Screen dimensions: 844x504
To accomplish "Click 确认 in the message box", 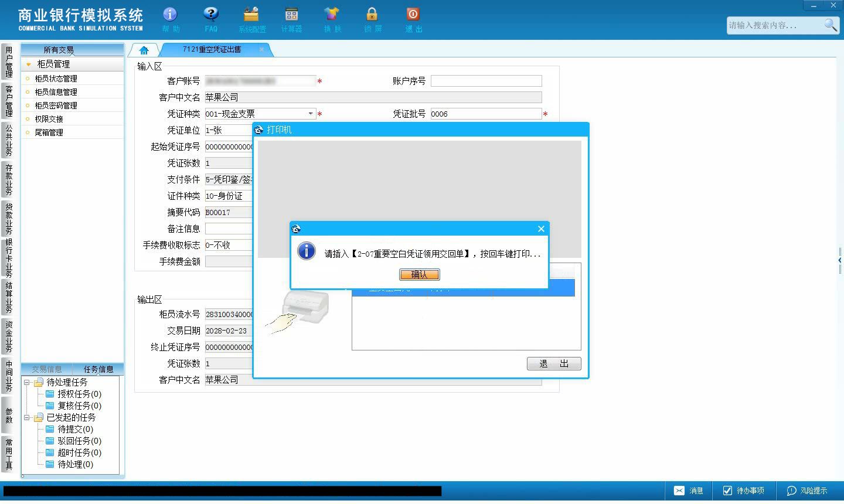I will coord(420,274).
